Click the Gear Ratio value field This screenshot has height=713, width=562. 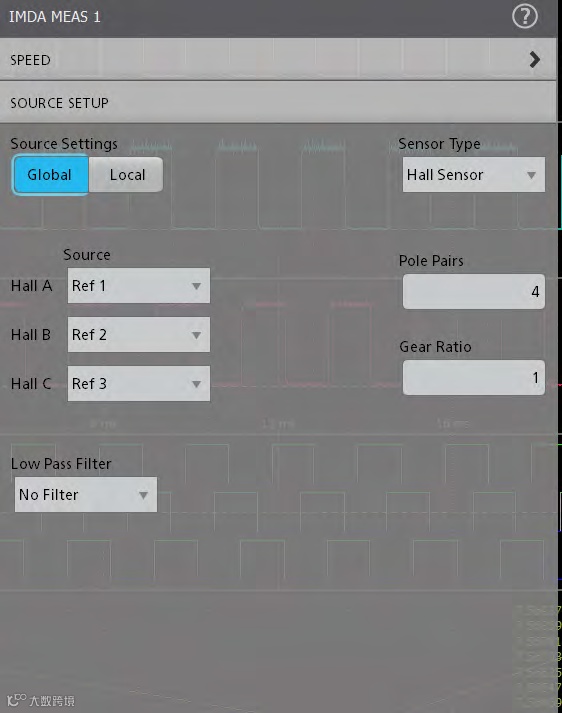474,377
